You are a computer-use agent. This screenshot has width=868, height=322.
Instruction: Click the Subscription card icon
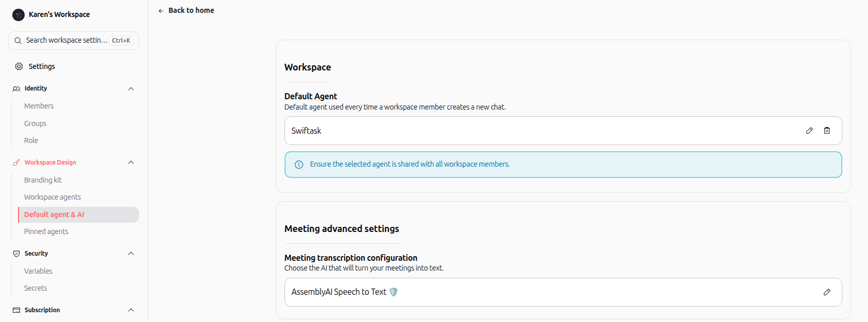[16, 310]
